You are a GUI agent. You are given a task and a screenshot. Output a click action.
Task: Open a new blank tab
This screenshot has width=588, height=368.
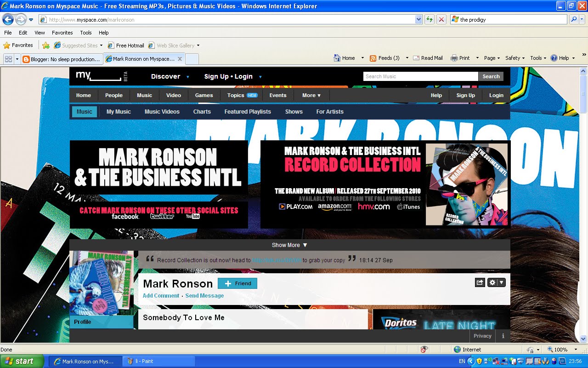192,59
